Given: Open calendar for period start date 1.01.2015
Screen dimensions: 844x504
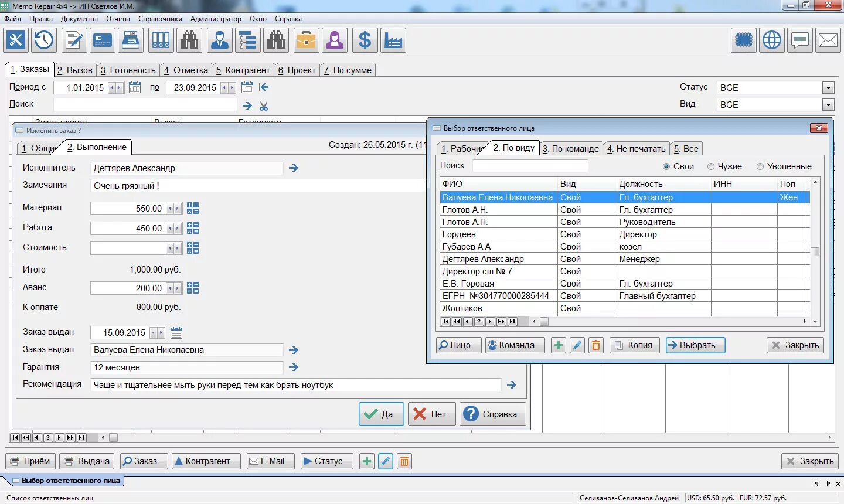Looking at the screenshot, I should pos(135,87).
